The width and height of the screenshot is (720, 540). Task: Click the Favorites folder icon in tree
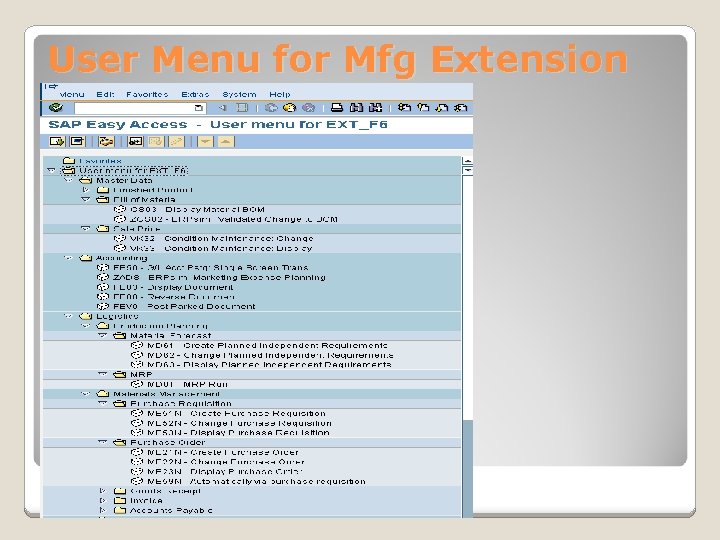point(69,160)
